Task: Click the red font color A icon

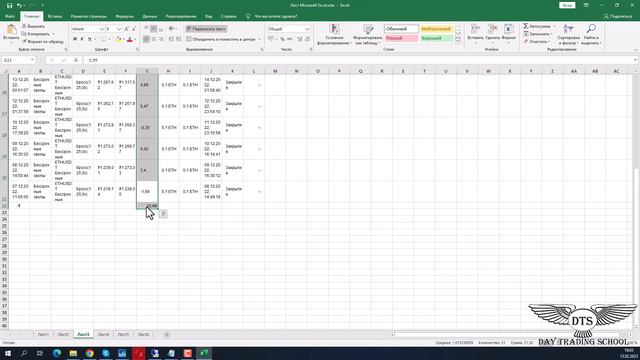Action: [x=130, y=39]
